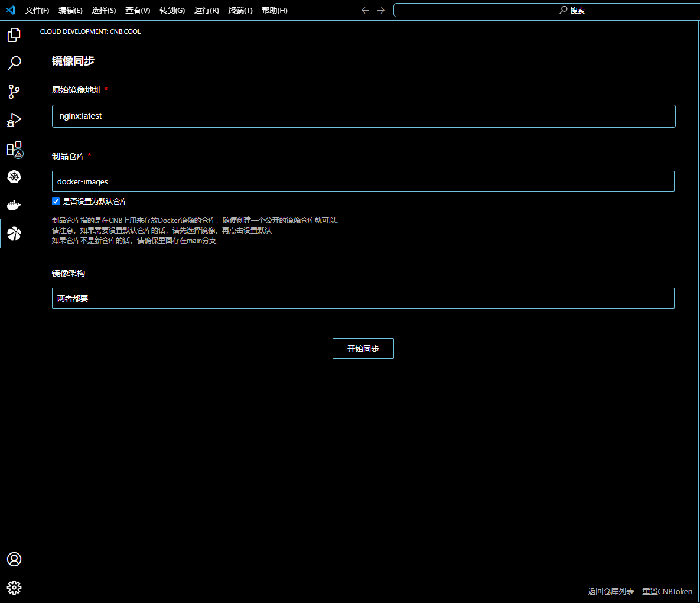
Task: Open the Manage settings gear icon
Action: (14, 588)
